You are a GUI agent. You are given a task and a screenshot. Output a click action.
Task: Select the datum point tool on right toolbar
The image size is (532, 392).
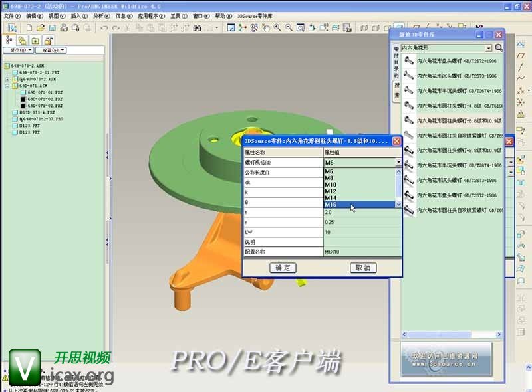521,90
